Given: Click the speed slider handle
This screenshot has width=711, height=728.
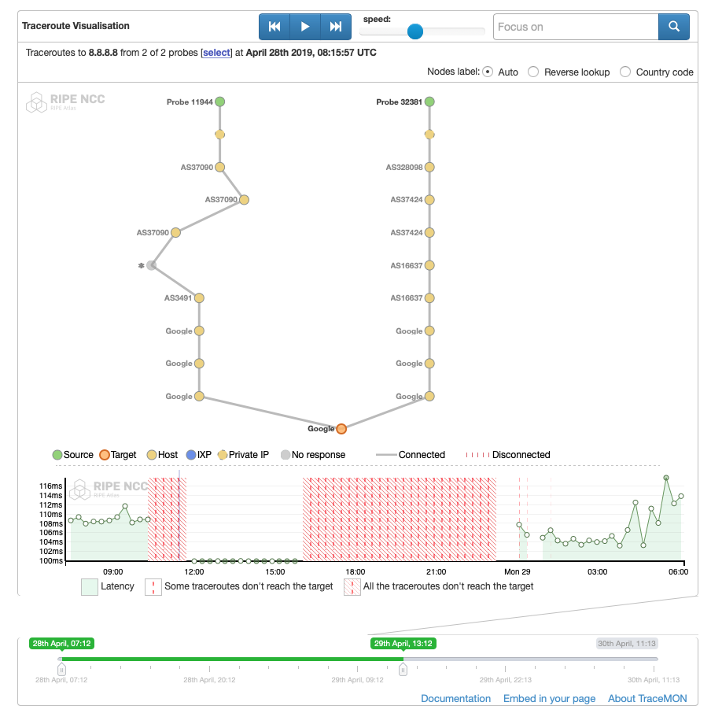Looking at the screenshot, I should [x=415, y=31].
